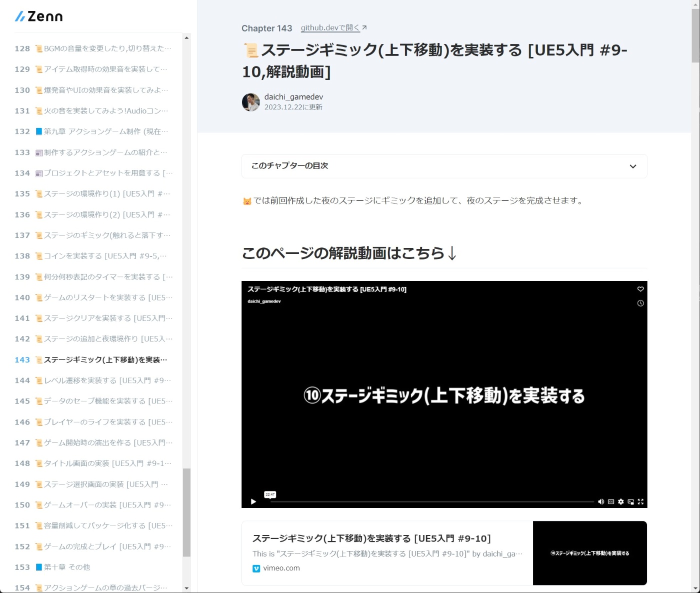Like the video with the heart icon

point(640,289)
